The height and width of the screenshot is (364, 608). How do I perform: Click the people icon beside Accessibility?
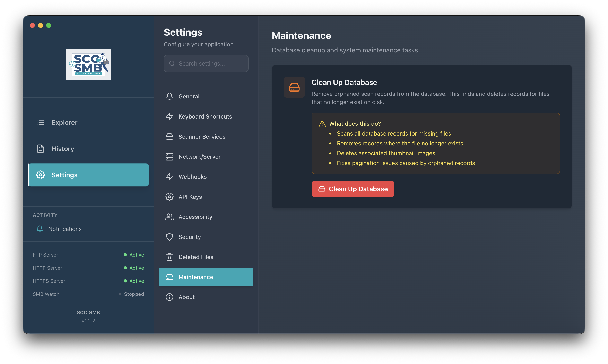169,217
